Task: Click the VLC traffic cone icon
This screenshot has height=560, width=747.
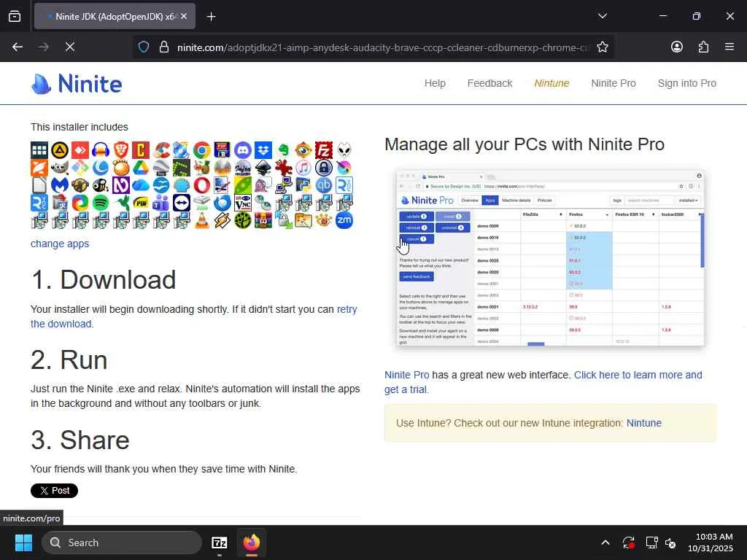Action: [x=202, y=220]
